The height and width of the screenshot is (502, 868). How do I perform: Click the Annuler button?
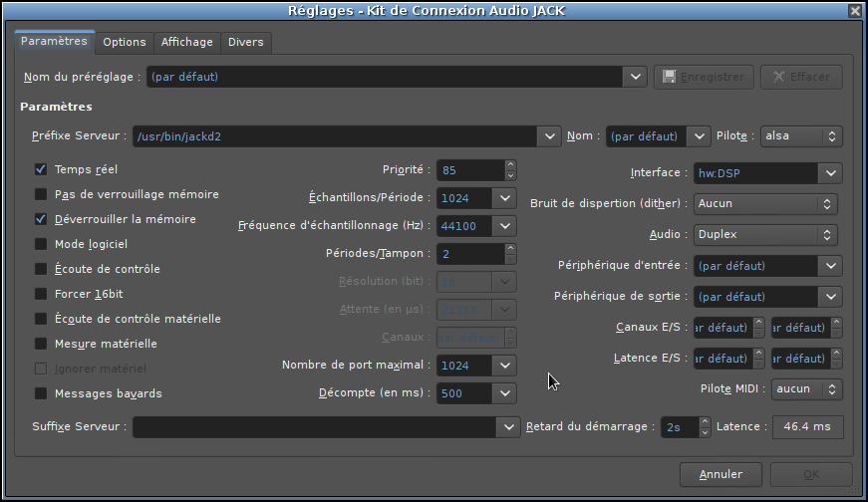(x=721, y=474)
